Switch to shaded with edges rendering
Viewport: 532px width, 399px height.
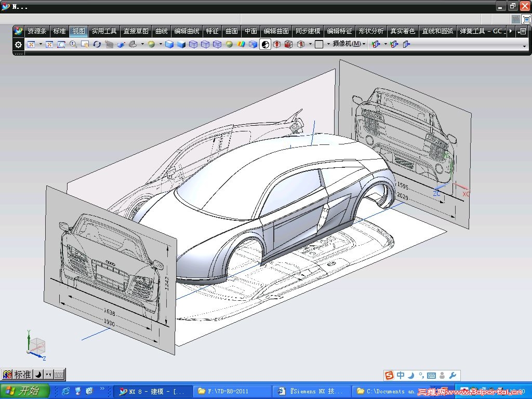point(169,45)
